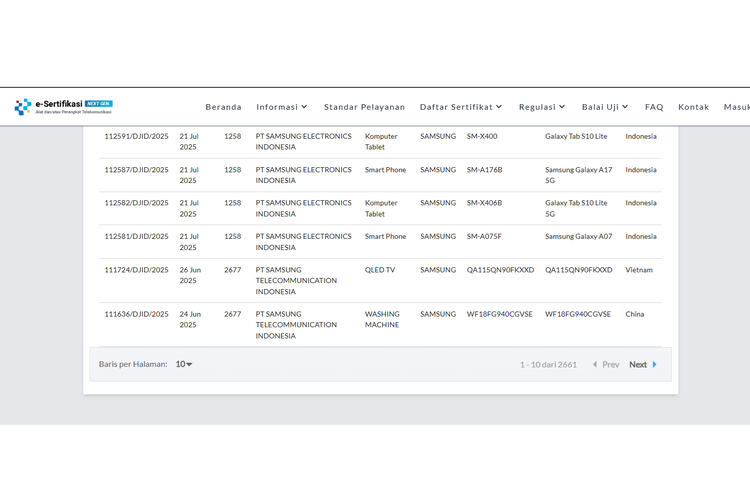Click the WASHING MACHINE device type cell
Viewport: 750px width, 500px height.
click(382, 320)
